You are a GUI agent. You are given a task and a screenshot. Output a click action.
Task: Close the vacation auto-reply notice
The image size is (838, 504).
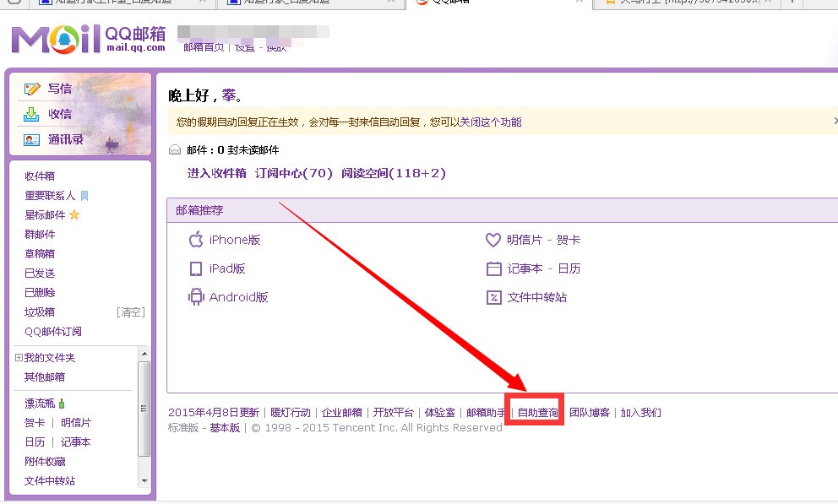coord(835,122)
